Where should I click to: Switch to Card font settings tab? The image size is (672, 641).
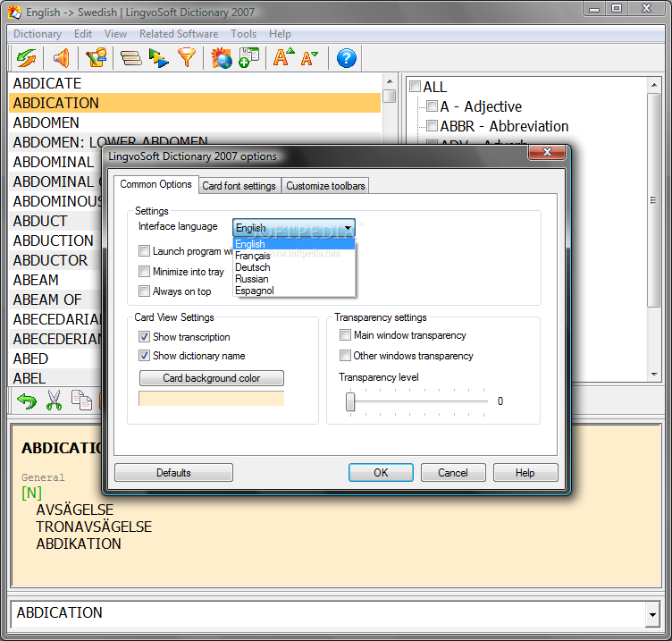pos(239,186)
